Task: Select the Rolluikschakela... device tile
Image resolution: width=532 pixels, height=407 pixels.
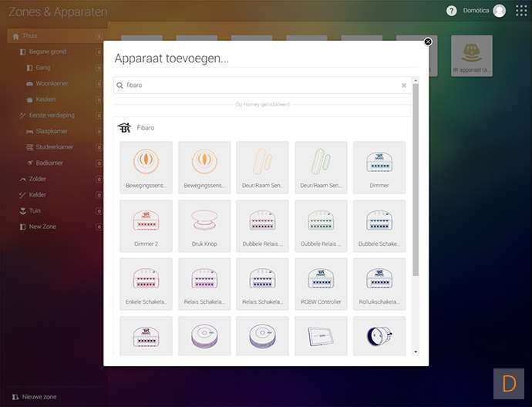Action: tap(379, 284)
